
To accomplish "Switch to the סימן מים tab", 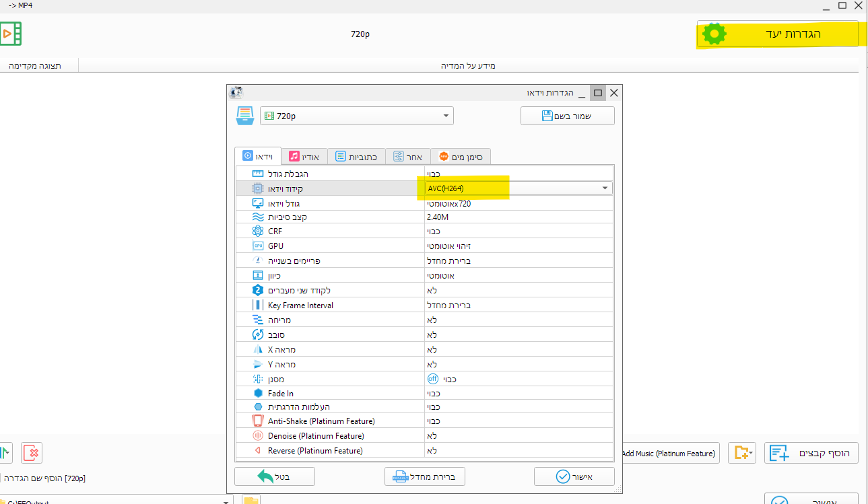I will 461,157.
